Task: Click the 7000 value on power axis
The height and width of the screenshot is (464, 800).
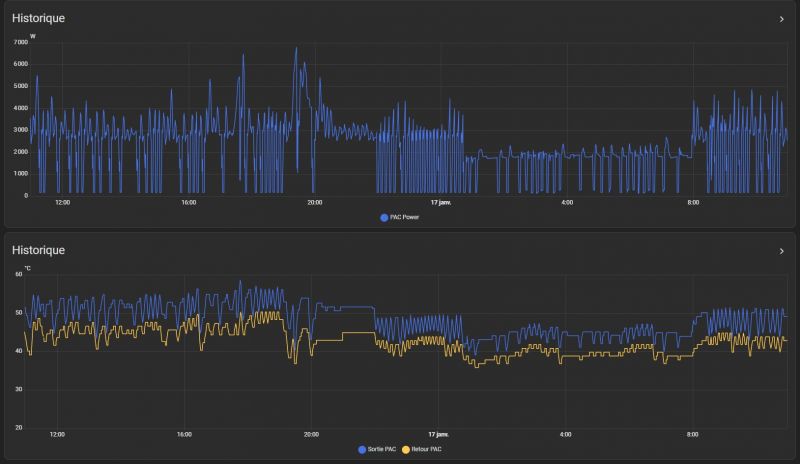Action: pos(21,43)
